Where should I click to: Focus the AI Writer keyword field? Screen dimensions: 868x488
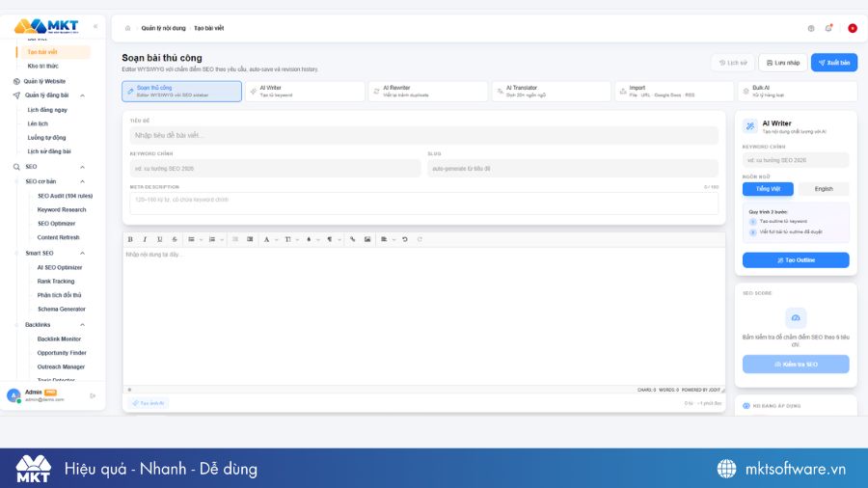[x=796, y=160]
